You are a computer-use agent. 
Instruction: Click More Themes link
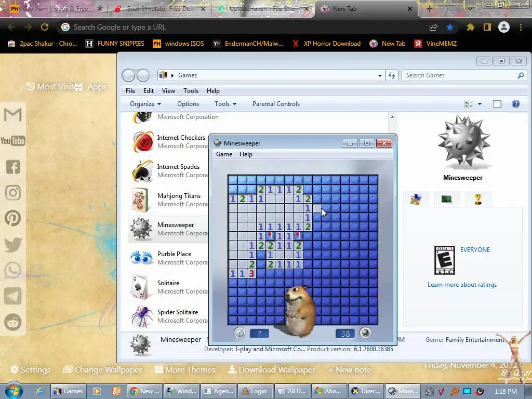185,370
